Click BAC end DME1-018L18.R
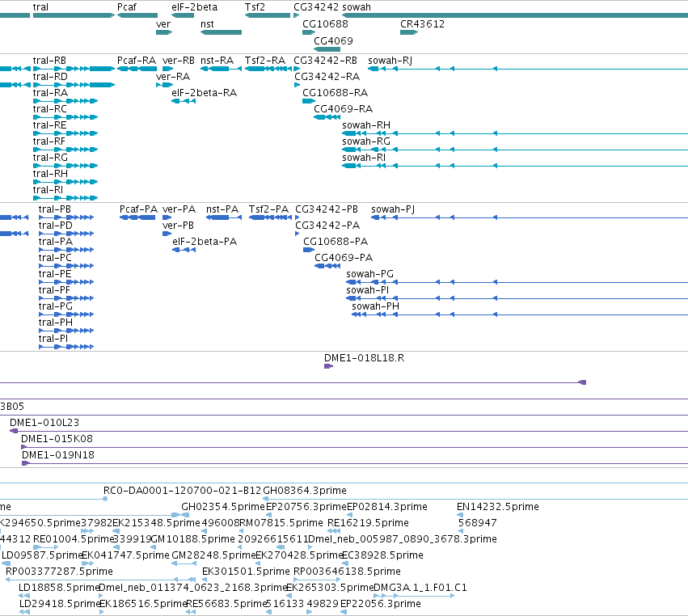The height and width of the screenshot is (616, 688). pos(329,366)
